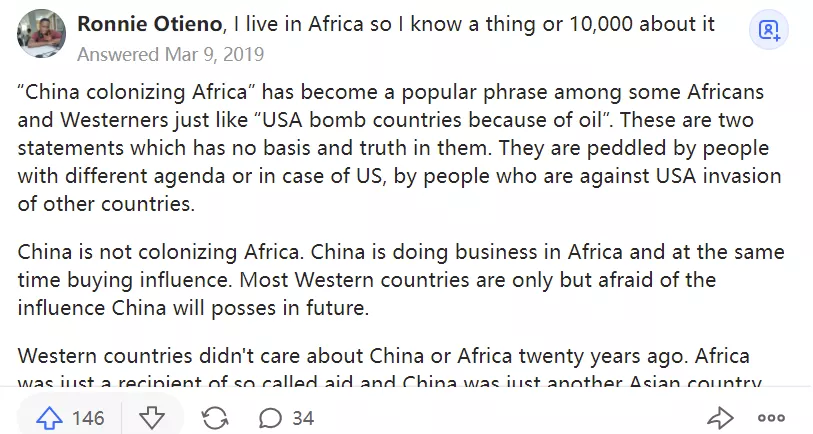The height and width of the screenshot is (434, 813).
Task: Open comments via the speech bubble icon
Action: 270,417
